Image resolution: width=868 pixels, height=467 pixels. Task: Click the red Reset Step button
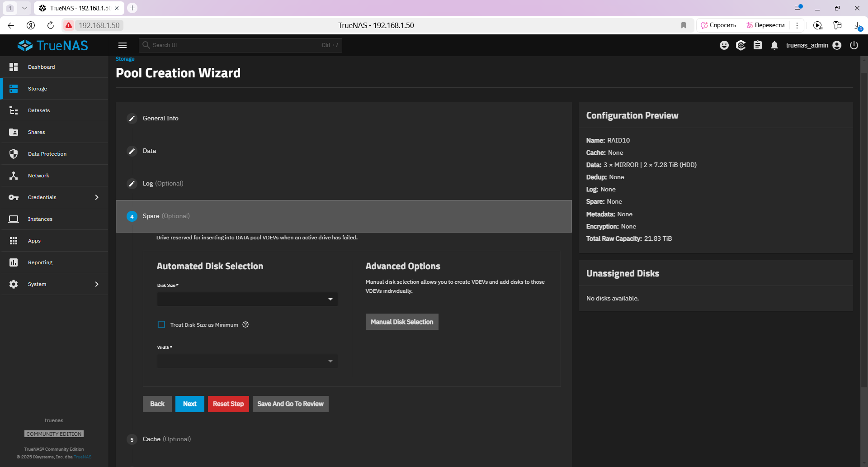tap(228, 404)
